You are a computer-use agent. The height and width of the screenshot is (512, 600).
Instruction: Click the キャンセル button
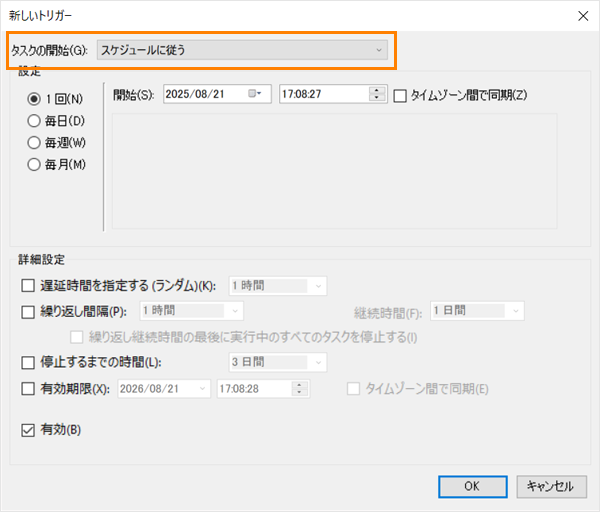[x=551, y=487]
